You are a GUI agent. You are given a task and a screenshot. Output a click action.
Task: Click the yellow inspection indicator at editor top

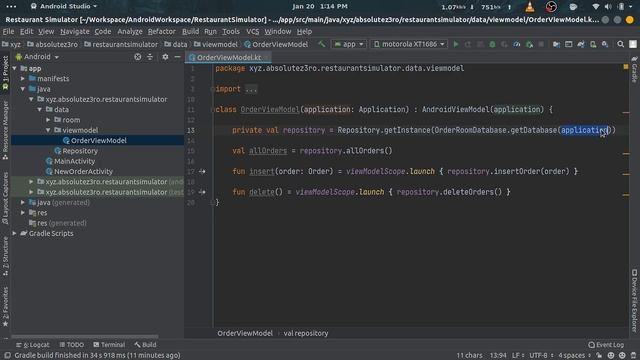click(x=626, y=67)
